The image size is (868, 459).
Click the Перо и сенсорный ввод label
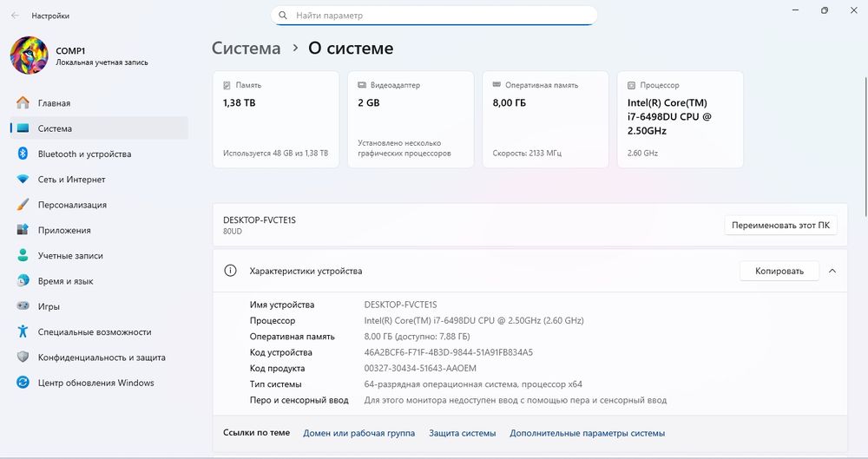[299, 400]
